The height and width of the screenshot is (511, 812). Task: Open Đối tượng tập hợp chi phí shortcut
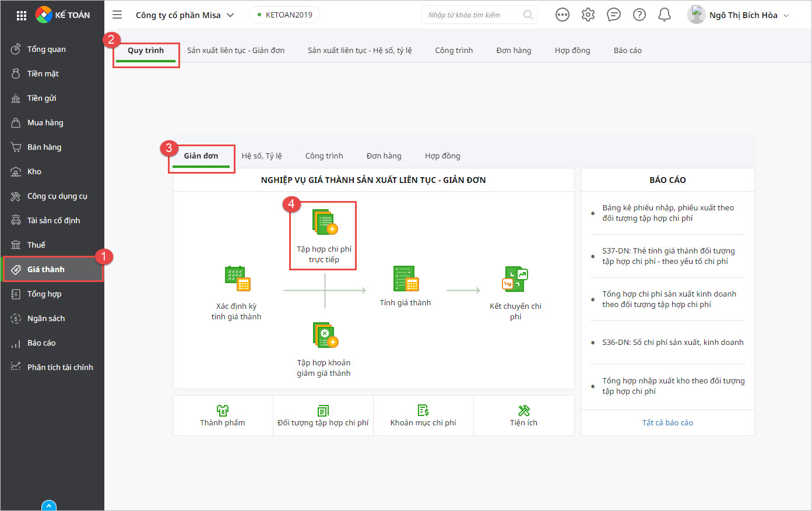323,416
